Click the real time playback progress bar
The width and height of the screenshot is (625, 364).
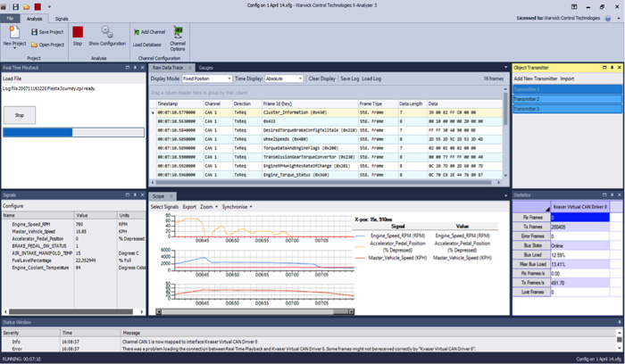73,132
